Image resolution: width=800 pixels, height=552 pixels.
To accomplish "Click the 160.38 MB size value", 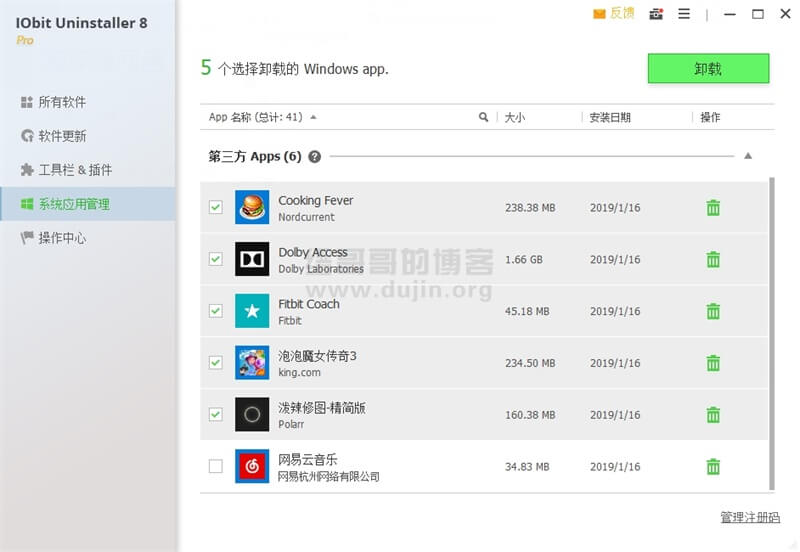I will click(x=530, y=415).
